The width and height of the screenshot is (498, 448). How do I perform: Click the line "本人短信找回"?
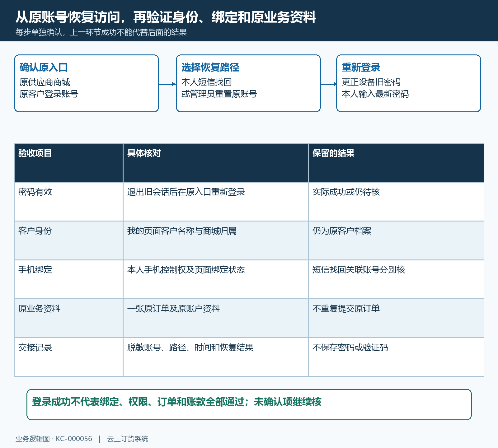click(x=207, y=82)
